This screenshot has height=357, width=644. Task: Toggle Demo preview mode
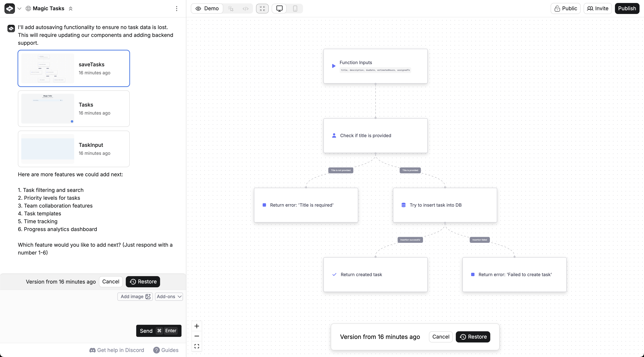point(207,9)
